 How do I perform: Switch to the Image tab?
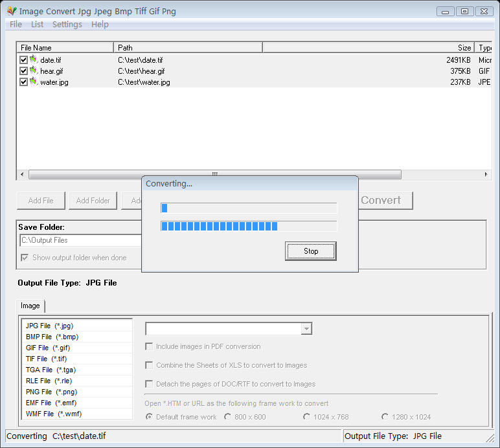coord(30,306)
